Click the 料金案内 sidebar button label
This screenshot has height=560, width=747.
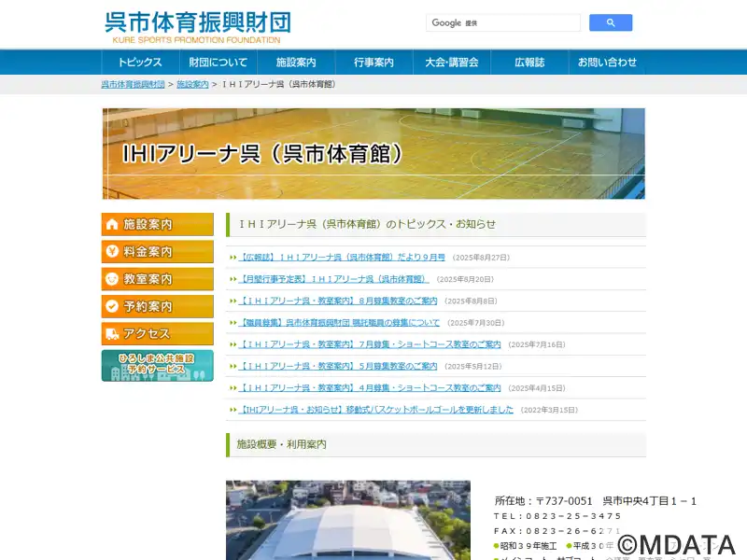click(x=148, y=251)
